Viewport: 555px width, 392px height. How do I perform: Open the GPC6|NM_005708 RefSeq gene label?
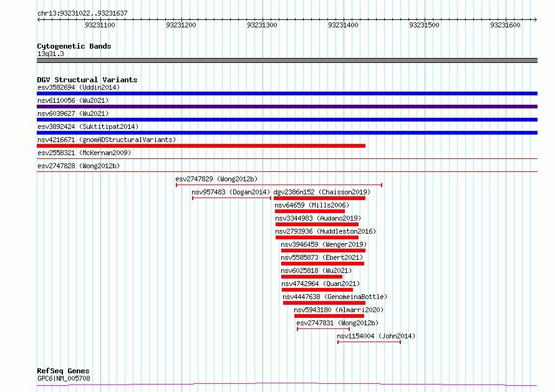click(x=64, y=378)
